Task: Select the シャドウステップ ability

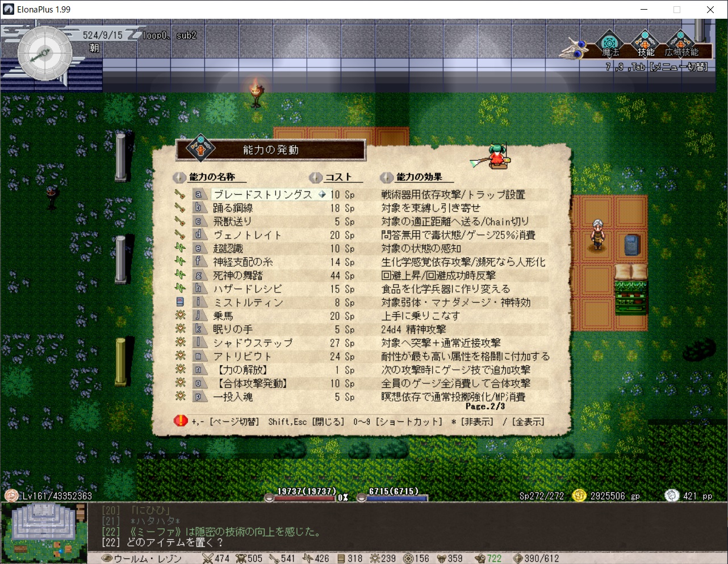Action: (x=253, y=343)
